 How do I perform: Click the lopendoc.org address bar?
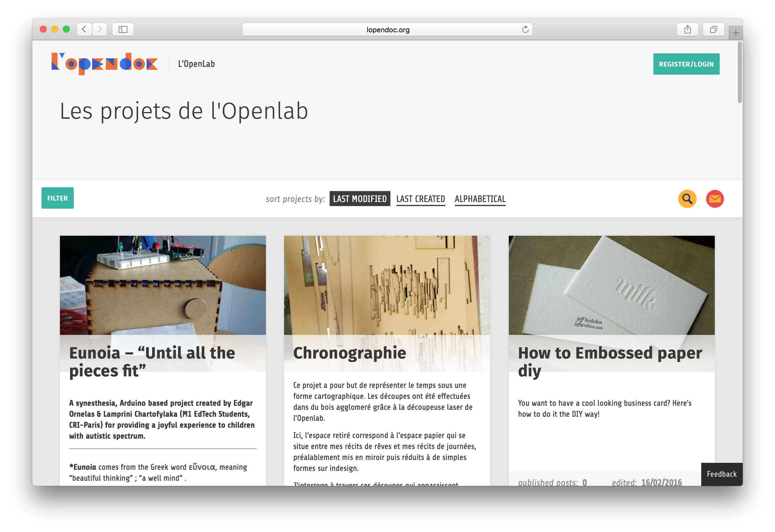(387, 29)
